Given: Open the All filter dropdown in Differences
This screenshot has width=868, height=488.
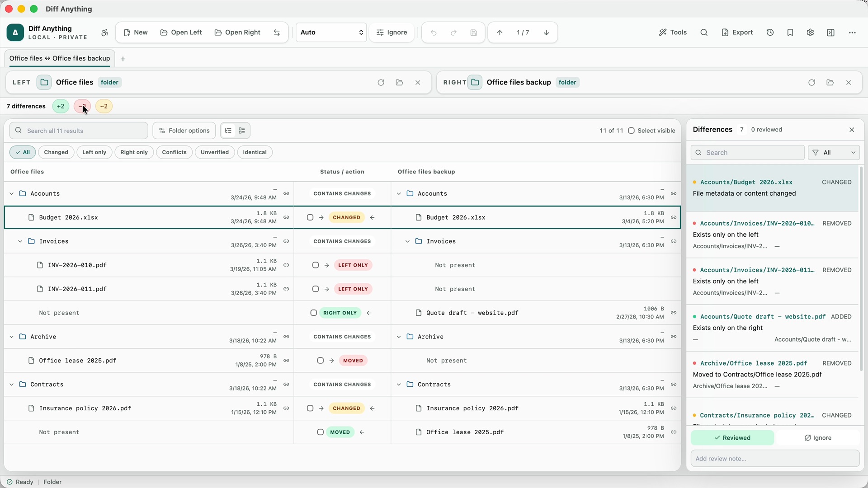Looking at the screenshot, I should pyautogui.click(x=834, y=153).
